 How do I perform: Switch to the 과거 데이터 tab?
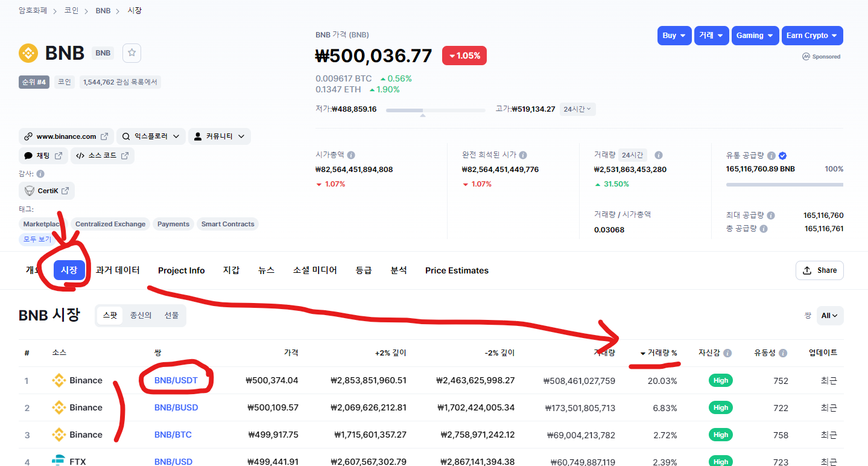tap(118, 270)
